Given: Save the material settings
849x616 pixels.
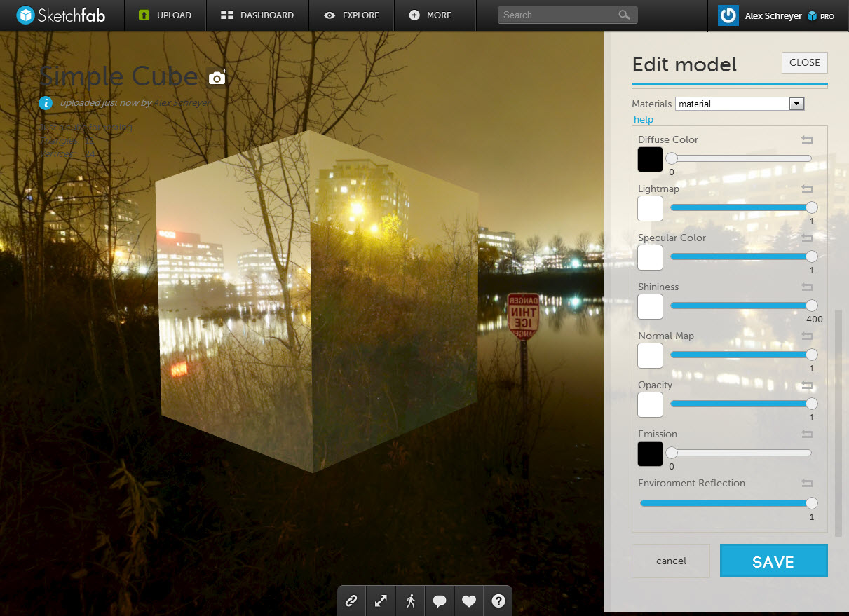Looking at the screenshot, I should [x=773, y=561].
